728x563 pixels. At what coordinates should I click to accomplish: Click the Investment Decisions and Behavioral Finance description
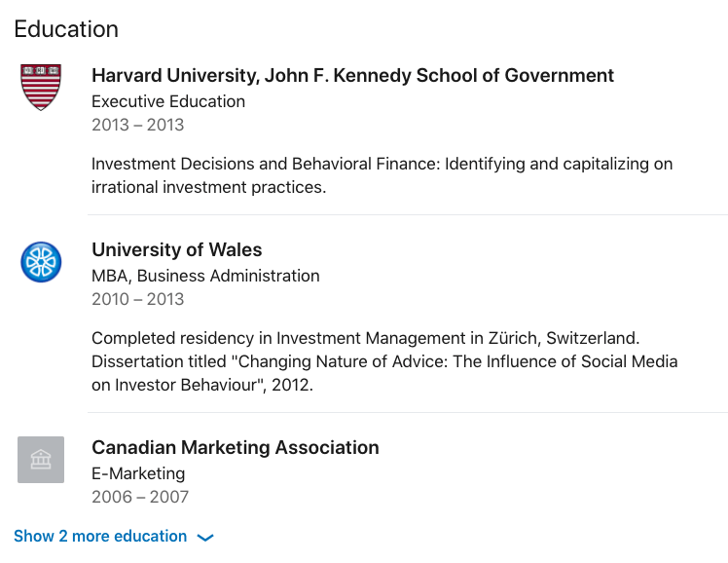[x=382, y=175]
